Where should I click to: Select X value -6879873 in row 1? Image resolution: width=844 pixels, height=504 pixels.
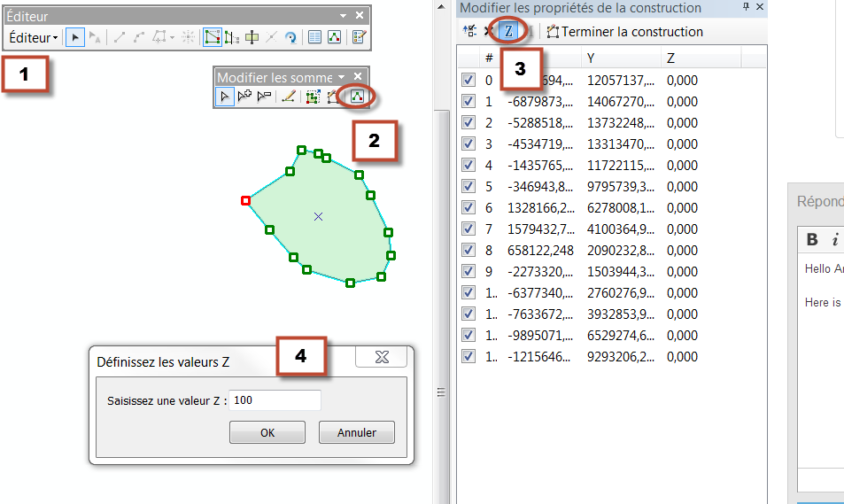point(540,101)
